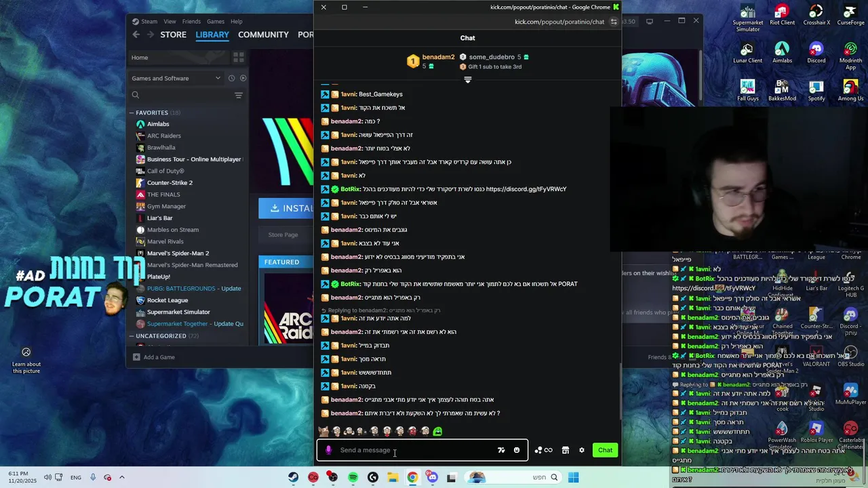
Task: Click Learn about this picture desktop icon
Action: (x=26, y=359)
